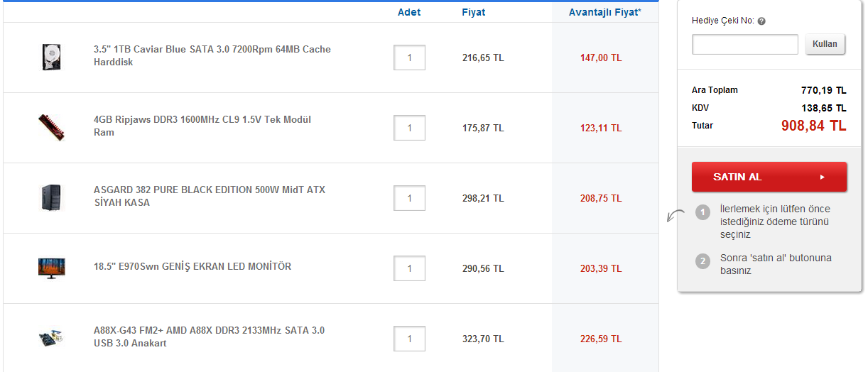868x372 pixels.
Task: Click the E970Swn LED Monitör product name
Action: click(192, 267)
